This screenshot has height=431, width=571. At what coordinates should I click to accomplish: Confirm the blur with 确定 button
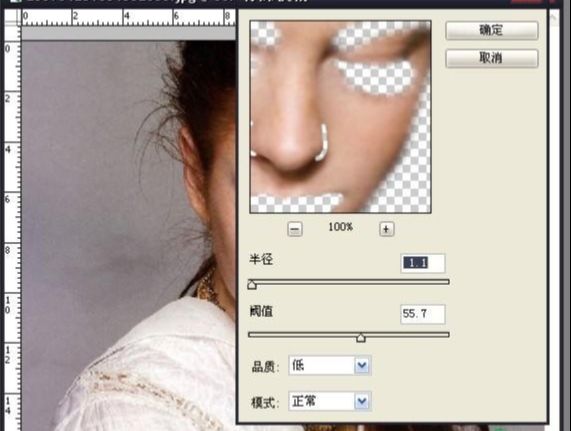click(492, 30)
